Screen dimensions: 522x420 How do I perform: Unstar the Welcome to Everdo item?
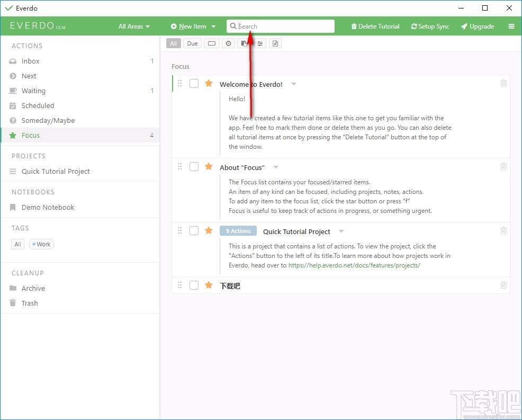coord(209,83)
